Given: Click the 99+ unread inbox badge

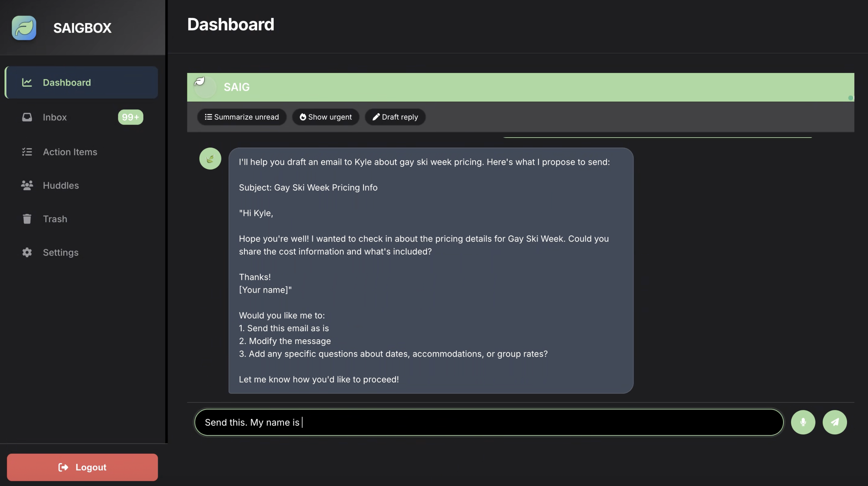Looking at the screenshot, I should point(131,117).
